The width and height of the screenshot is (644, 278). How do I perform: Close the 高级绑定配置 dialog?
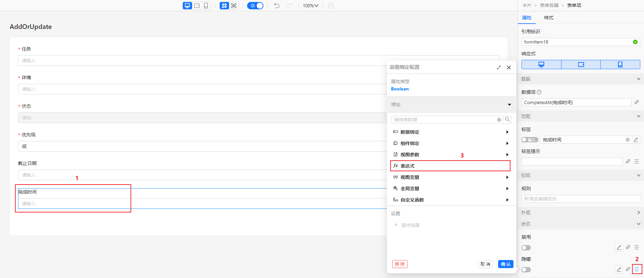(509, 68)
